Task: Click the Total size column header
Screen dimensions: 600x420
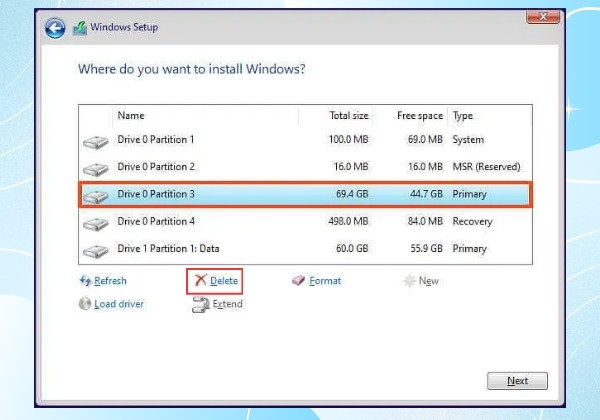Action: (349, 116)
